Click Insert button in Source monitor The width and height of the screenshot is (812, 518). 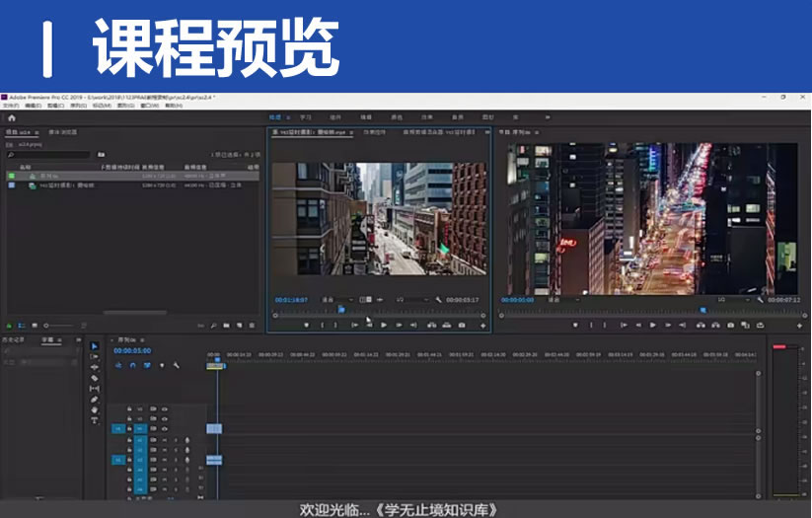point(431,326)
